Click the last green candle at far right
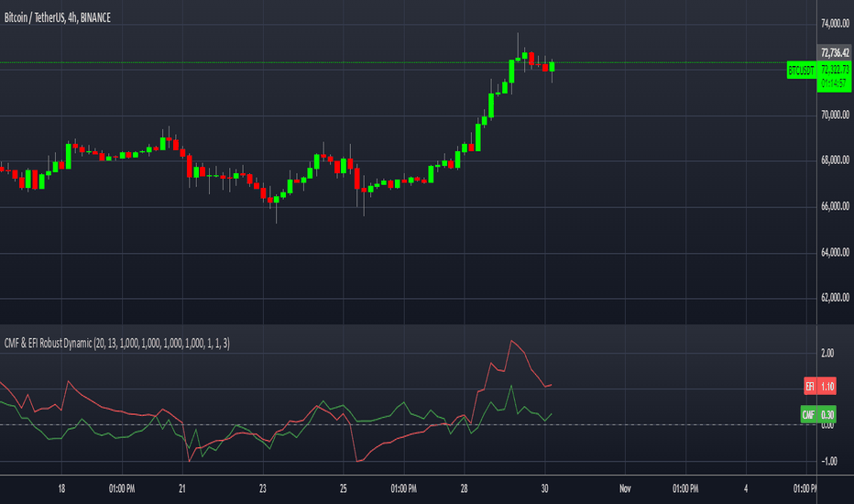854x504 pixels. [x=552, y=66]
